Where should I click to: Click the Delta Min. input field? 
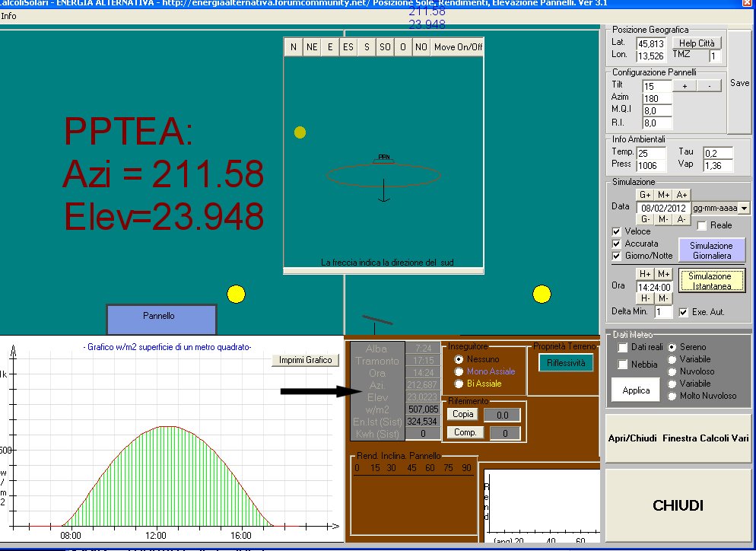tap(663, 312)
